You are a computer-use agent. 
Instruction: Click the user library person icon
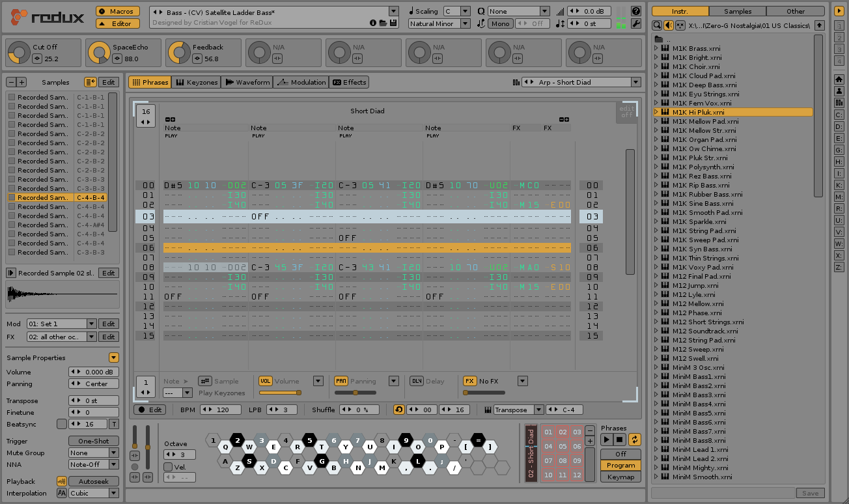click(839, 91)
